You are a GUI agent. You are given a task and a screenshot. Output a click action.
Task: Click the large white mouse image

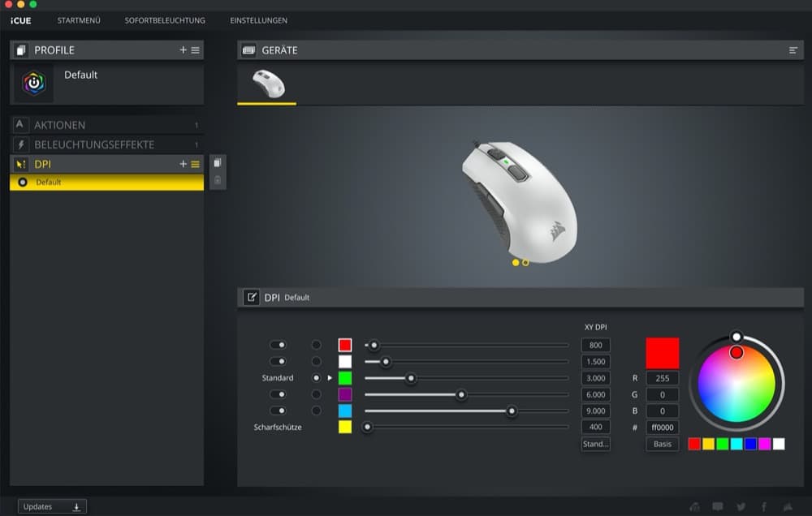(520, 202)
